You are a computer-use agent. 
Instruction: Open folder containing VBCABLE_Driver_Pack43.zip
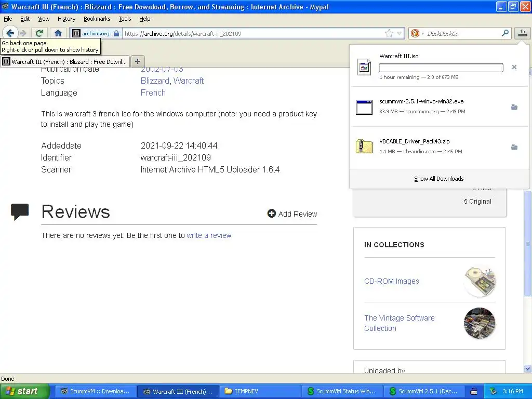(514, 147)
